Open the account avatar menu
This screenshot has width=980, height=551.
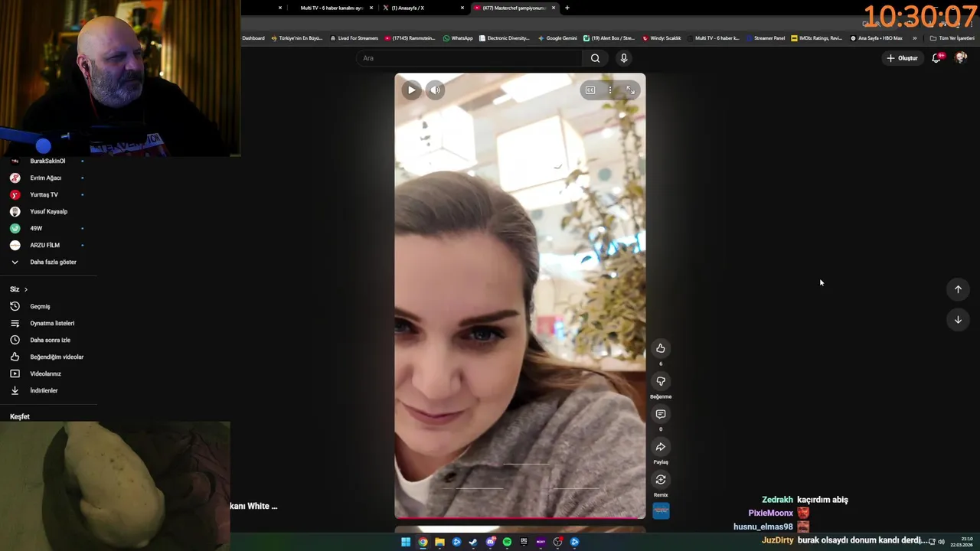point(961,58)
